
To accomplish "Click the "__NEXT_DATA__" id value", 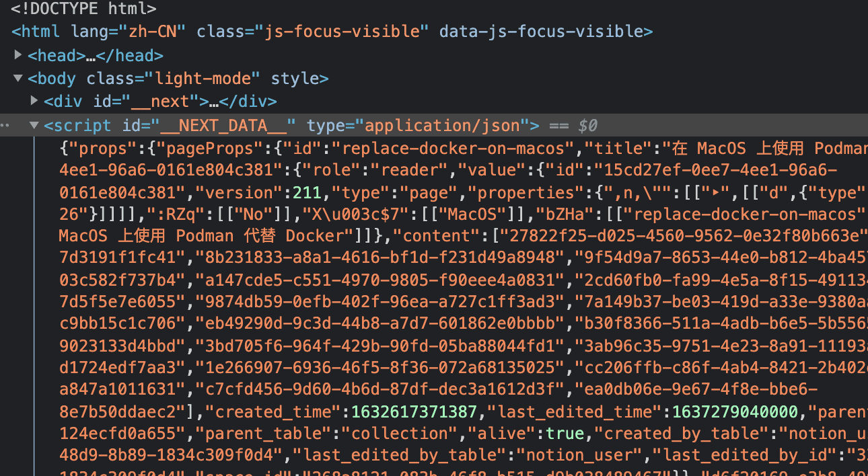I will 223,125.
